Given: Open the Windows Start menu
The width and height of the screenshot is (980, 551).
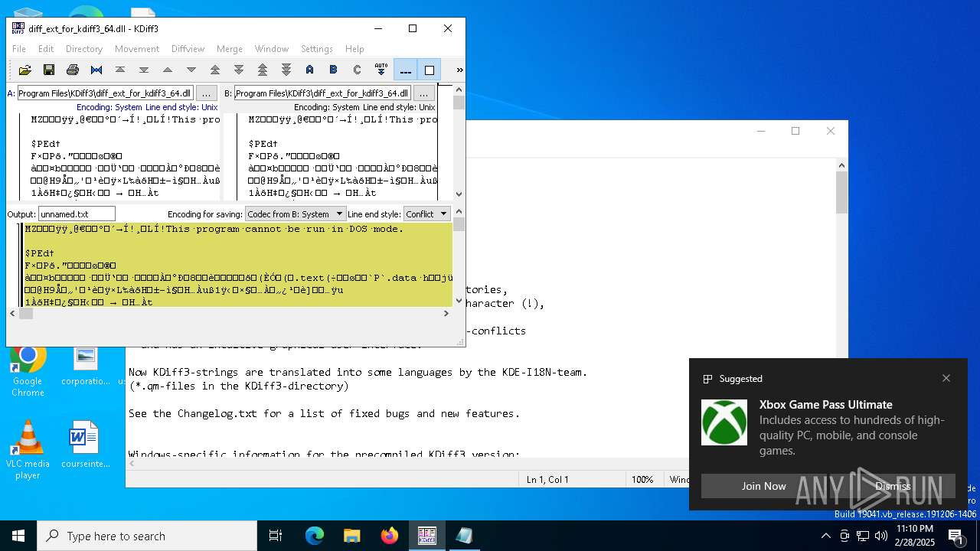Looking at the screenshot, I should click(x=18, y=536).
